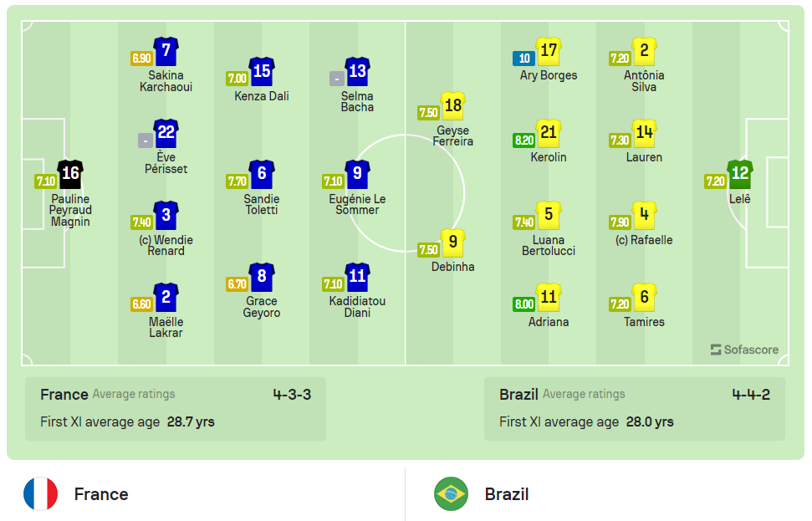The image size is (812, 521).
Task: Select Kadidiatou Diani's number 11 jersey
Action: [x=357, y=276]
